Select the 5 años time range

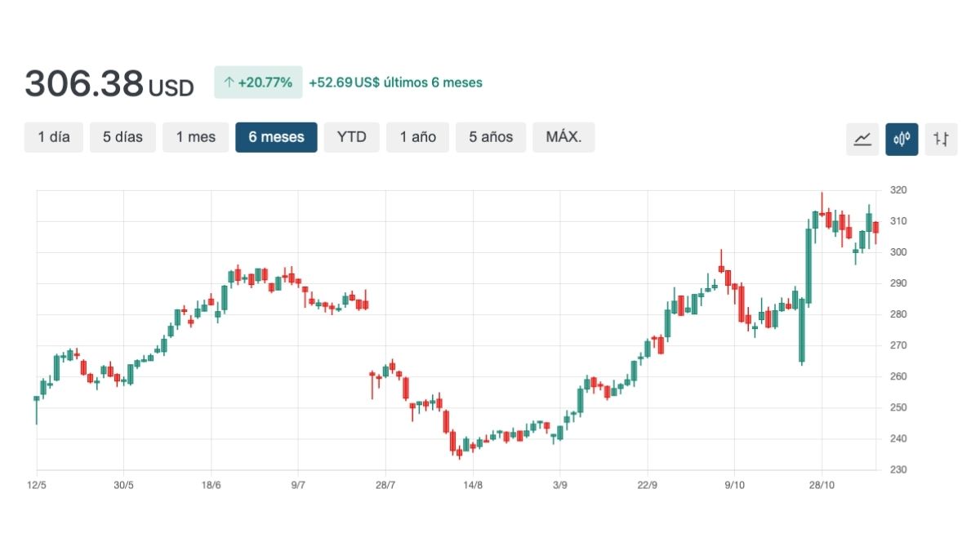tap(491, 137)
